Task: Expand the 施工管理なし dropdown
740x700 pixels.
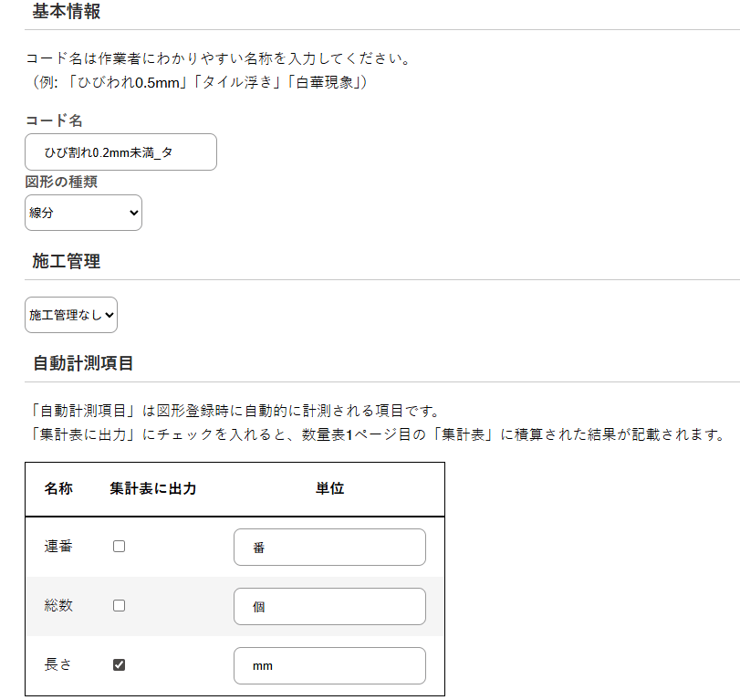Action: (71, 315)
